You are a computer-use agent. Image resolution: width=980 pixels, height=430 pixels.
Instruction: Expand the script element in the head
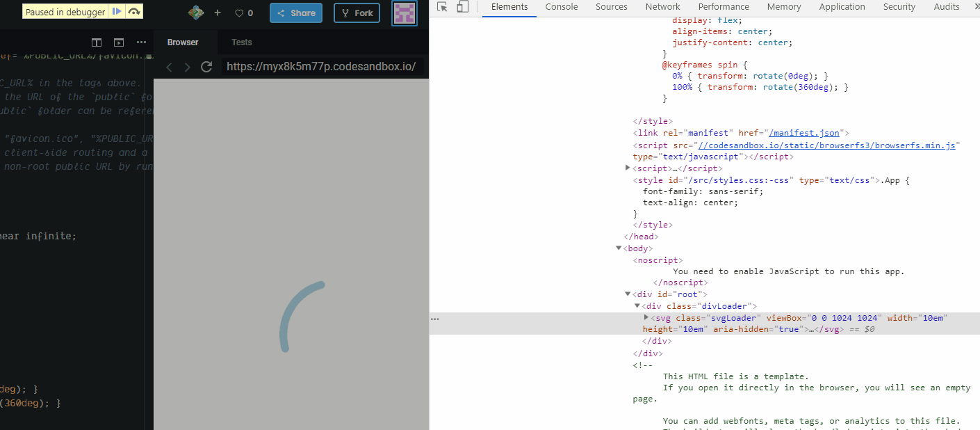(x=628, y=168)
